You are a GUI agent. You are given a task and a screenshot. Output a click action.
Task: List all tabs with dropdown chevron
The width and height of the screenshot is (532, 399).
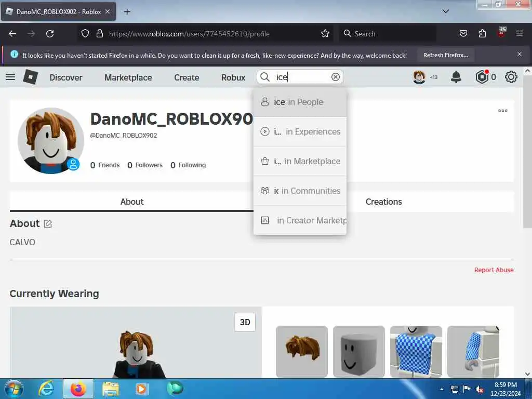446,11
